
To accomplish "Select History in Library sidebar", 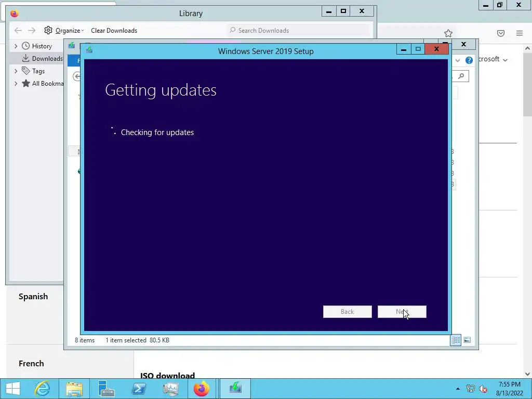I will tap(42, 46).
